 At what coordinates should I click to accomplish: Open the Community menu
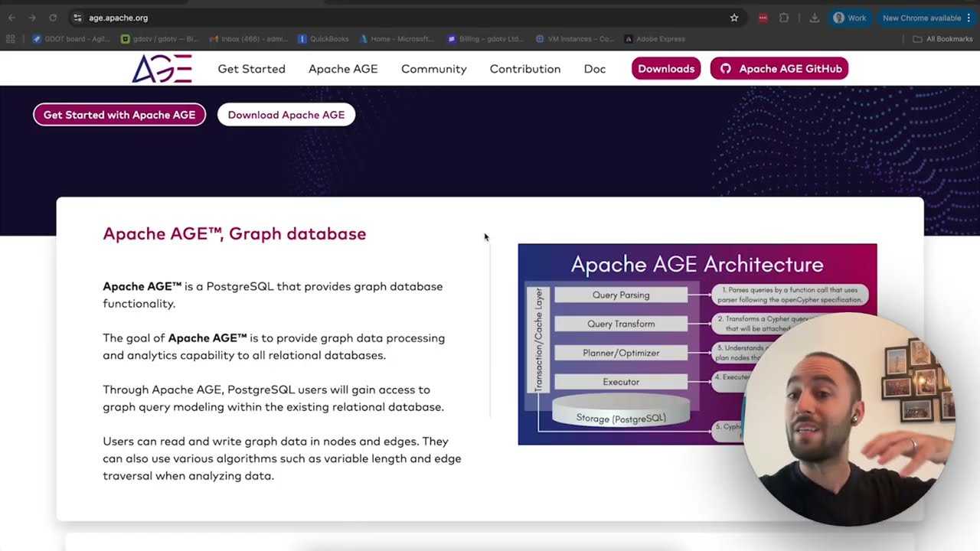(434, 69)
